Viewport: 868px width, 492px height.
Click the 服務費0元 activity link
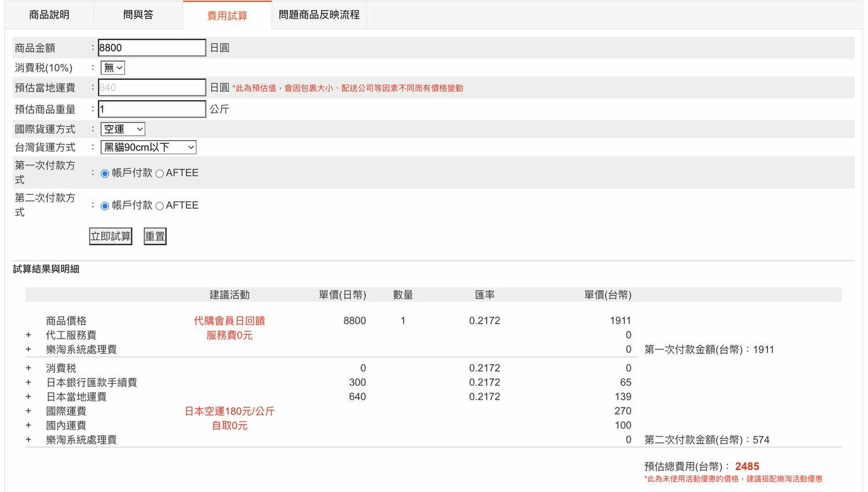[x=230, y=335]
